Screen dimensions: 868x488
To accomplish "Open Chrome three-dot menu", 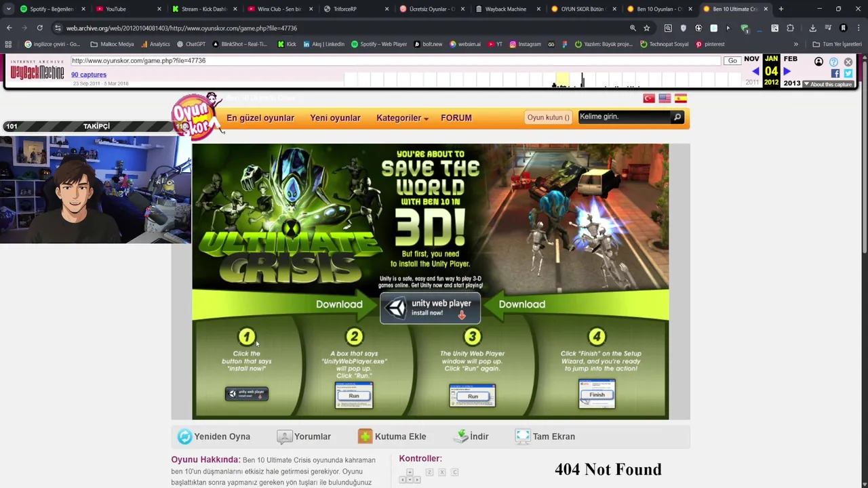I will pos(858,28).
